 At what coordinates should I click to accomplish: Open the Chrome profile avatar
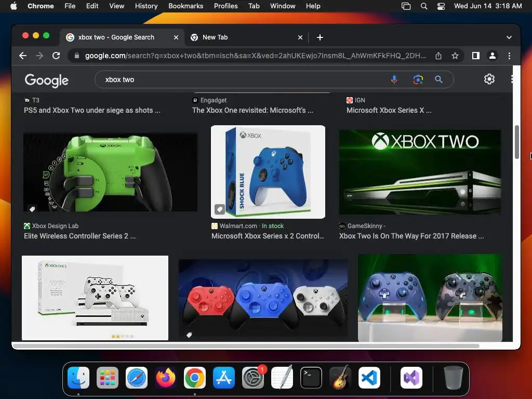point(493,56)
